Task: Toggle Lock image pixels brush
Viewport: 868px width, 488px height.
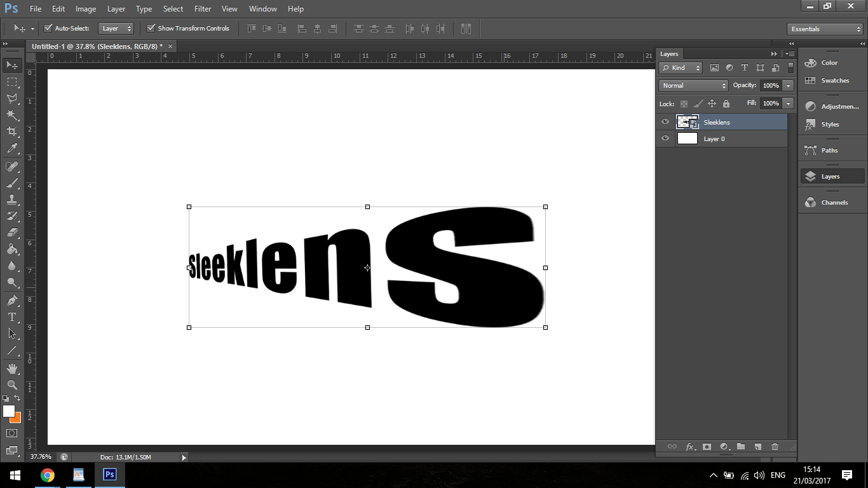Action: point(698,104)
